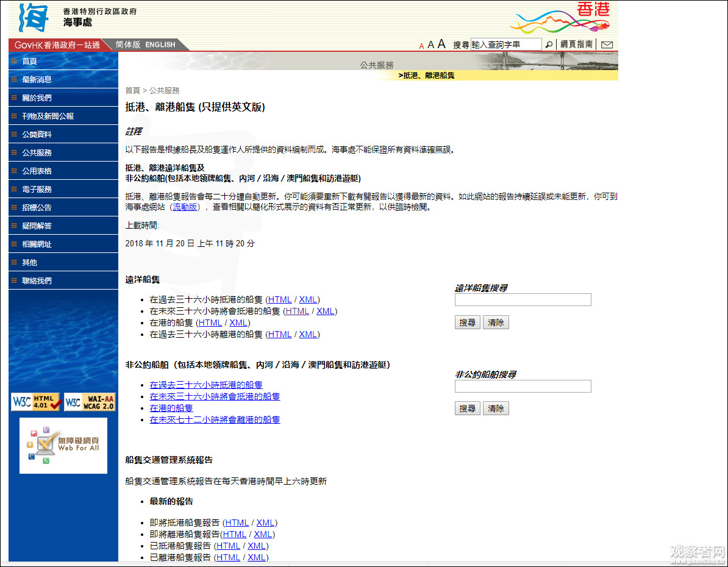
Task: Open the 流動版 mobile site link
Action: pyautogui.click(x=185, y=207)
